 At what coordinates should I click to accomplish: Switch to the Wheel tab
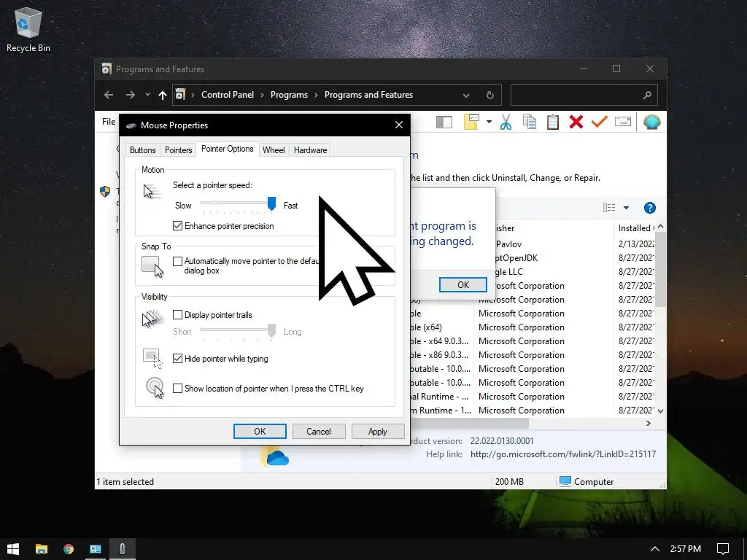pos(274,150)
